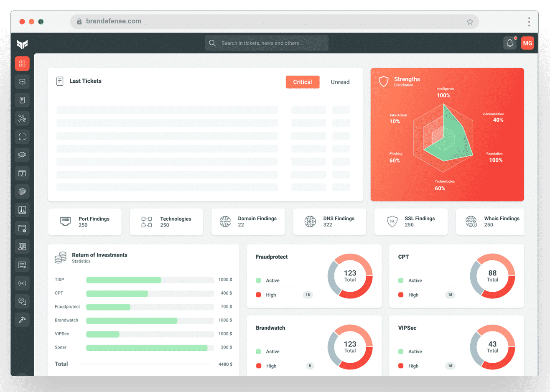Viewport: 550px width, 392px height.
Task: Open the dashboard grid view in the sidebar
Action: click(x=22, y=64)
